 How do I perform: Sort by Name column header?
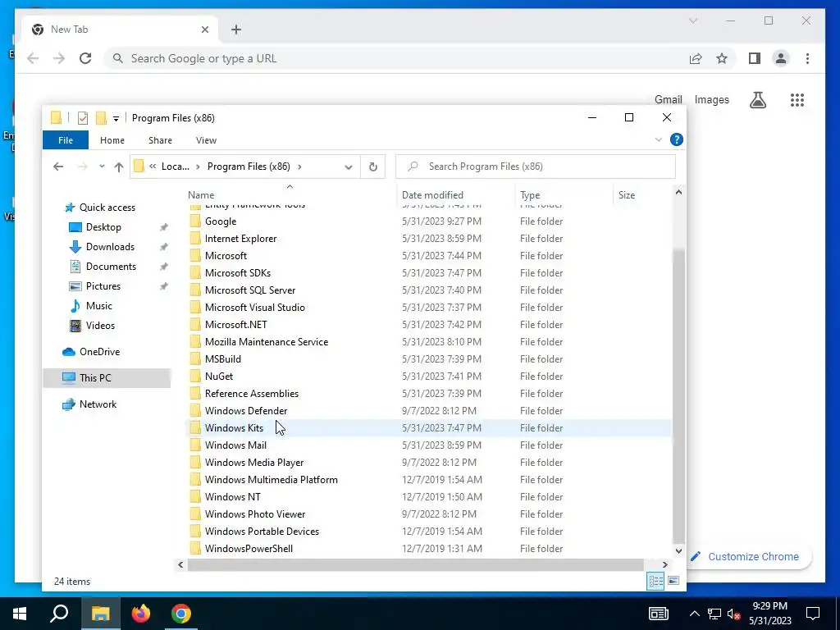(x=290, y=195)
